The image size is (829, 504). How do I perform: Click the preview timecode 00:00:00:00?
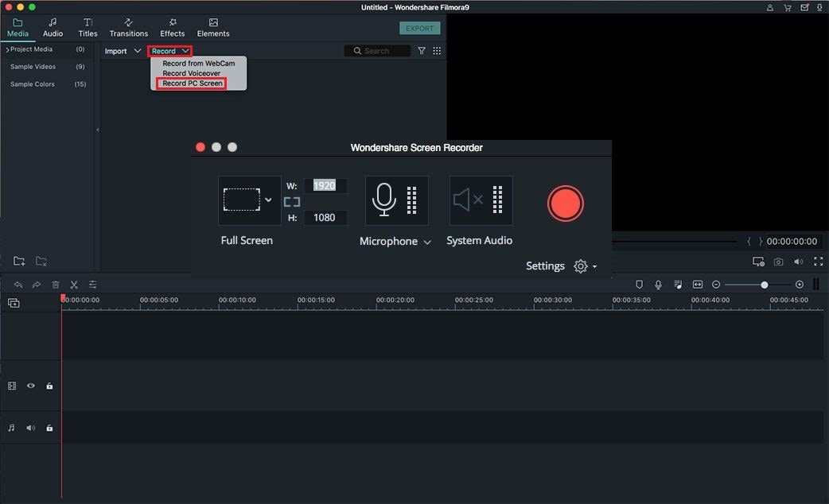[x=792, y=242]
